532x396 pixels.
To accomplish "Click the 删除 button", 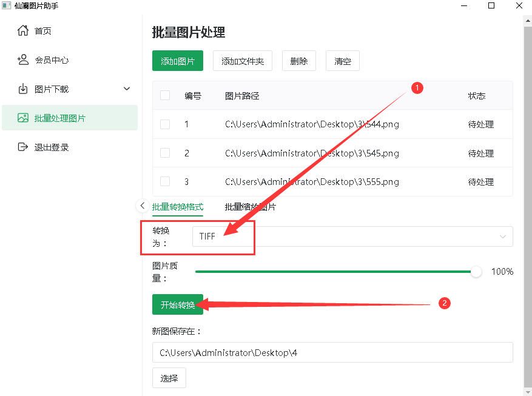I will [x=299, y=61].
